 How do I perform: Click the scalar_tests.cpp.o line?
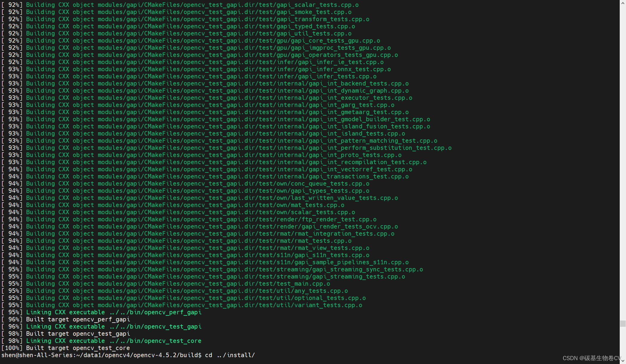[x=178, y=212]
